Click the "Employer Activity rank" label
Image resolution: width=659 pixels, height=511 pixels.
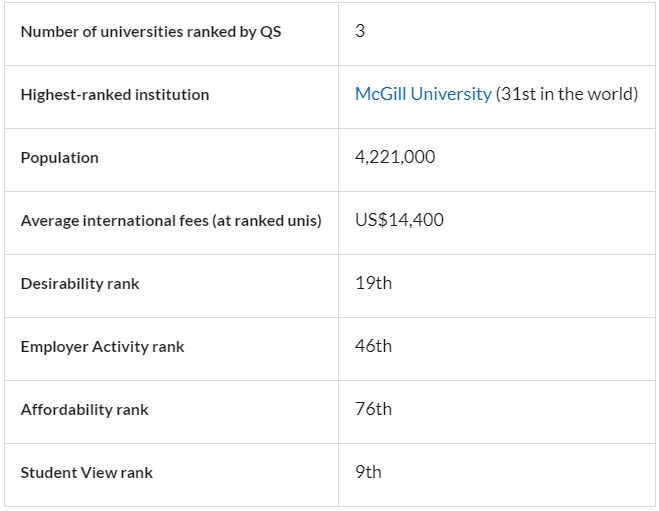tap(103, 347)
